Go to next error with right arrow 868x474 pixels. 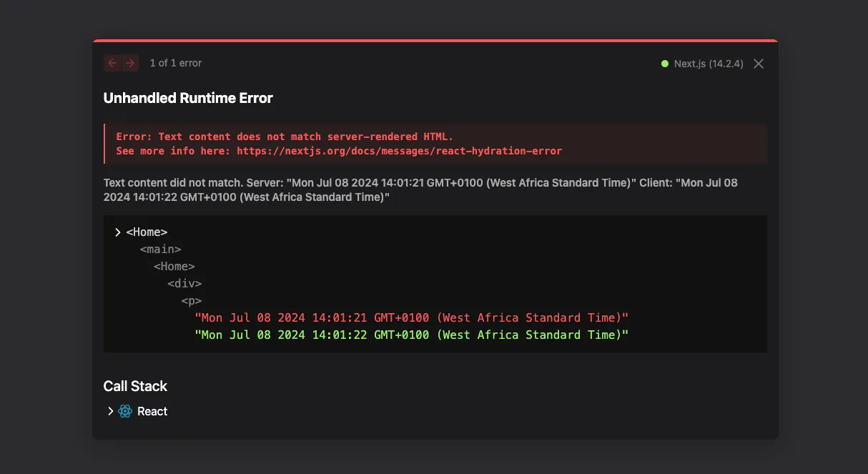click(x=130, y=63)
